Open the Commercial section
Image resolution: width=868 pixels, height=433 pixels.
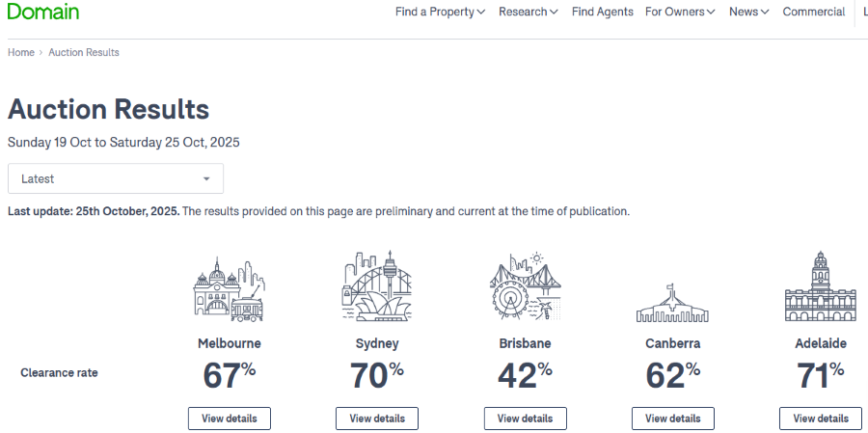click(814, 12)
